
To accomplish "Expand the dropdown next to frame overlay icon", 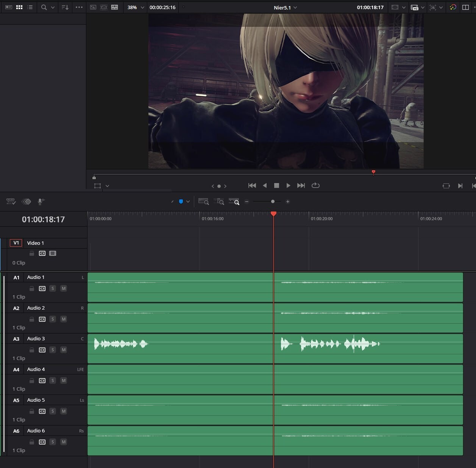I will (x=404, y=7).
